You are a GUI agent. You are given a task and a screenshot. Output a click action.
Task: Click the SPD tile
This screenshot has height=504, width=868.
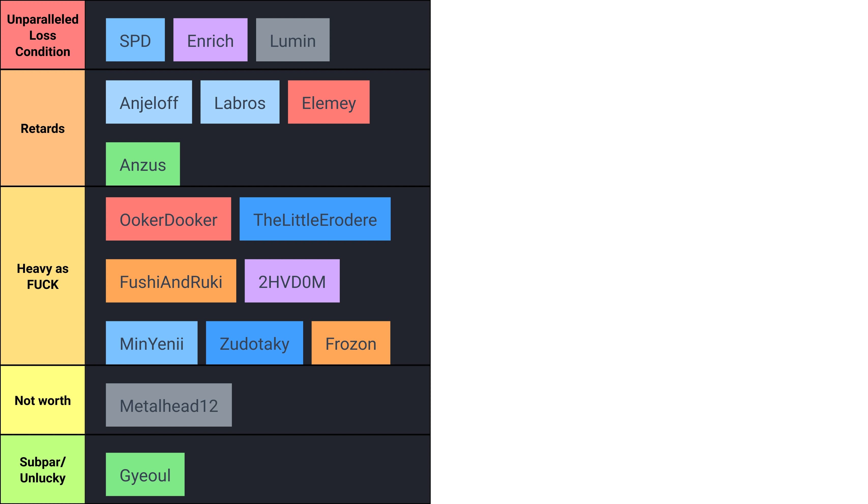135,40
